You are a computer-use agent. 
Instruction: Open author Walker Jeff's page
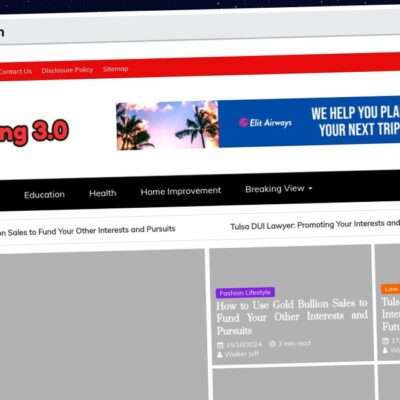pyautogui.click(x=242, y=354)
